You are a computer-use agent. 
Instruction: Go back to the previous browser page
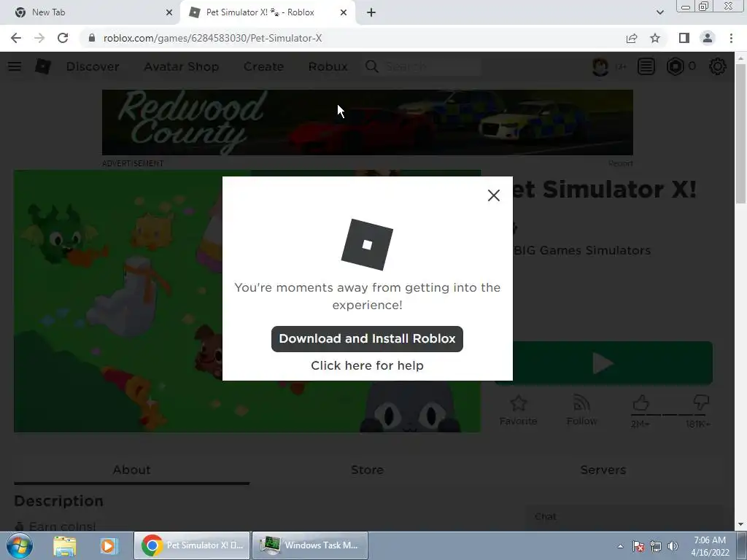(x=16, y=38)
